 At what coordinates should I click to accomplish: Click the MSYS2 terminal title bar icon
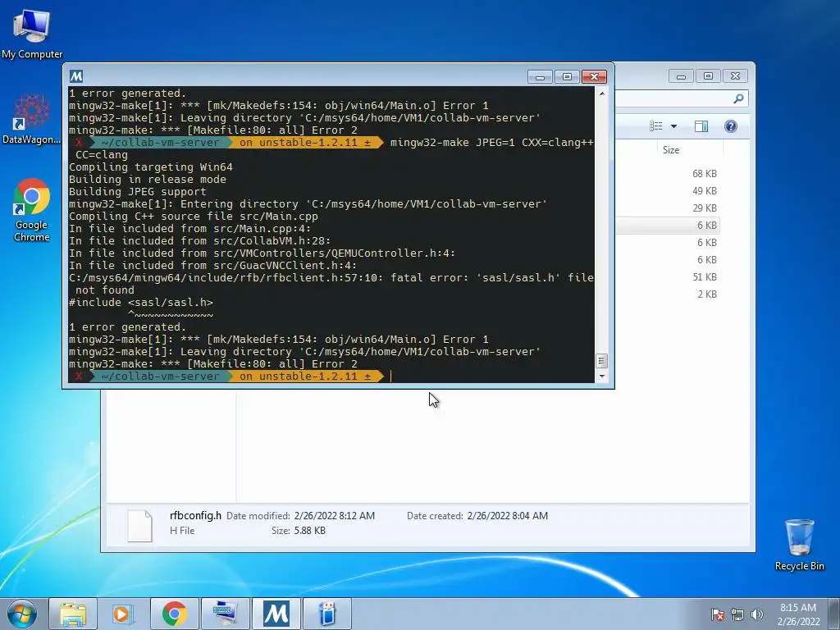pyautogui.click(x=76, y=76)
